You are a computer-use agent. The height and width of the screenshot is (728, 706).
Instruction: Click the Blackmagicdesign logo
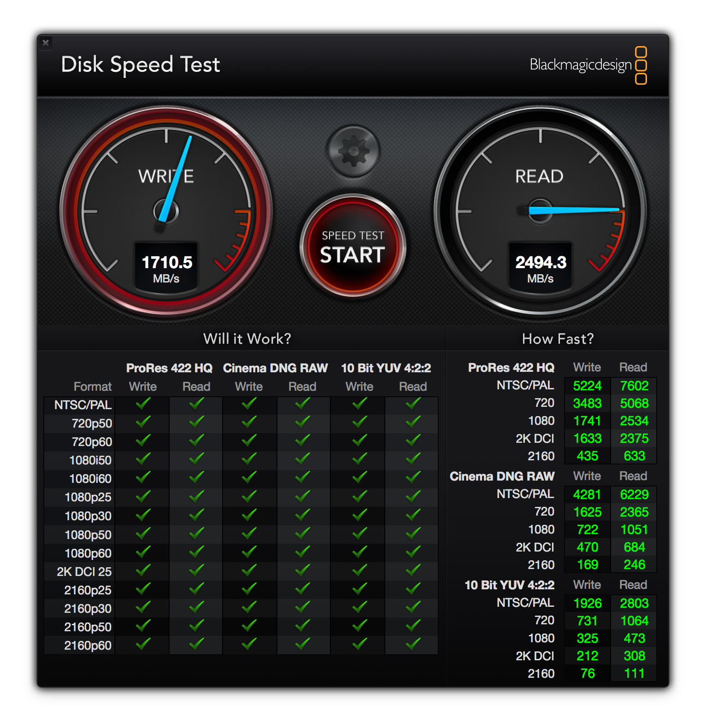pos(588,65)
